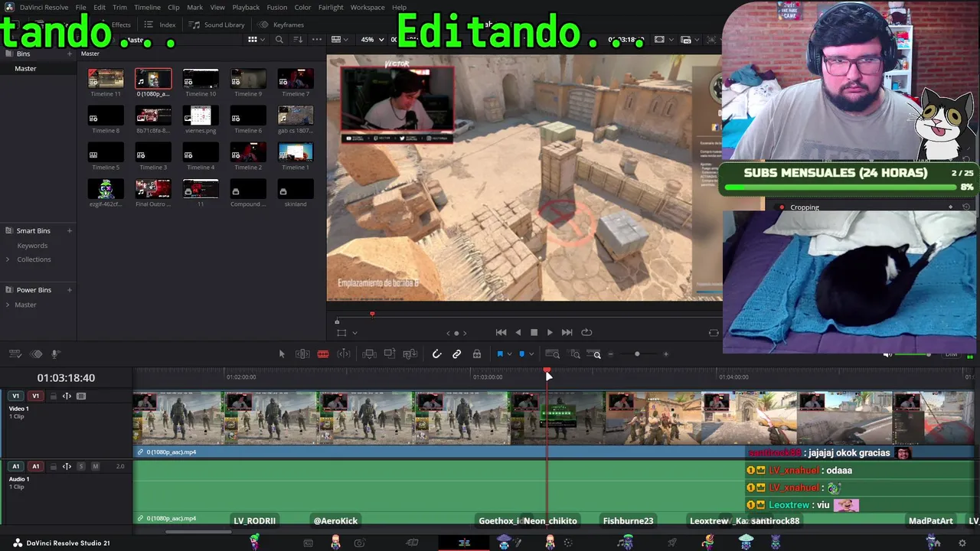Open the Trim menu
The width and height of the screenshot is (980, 551).
119,7
